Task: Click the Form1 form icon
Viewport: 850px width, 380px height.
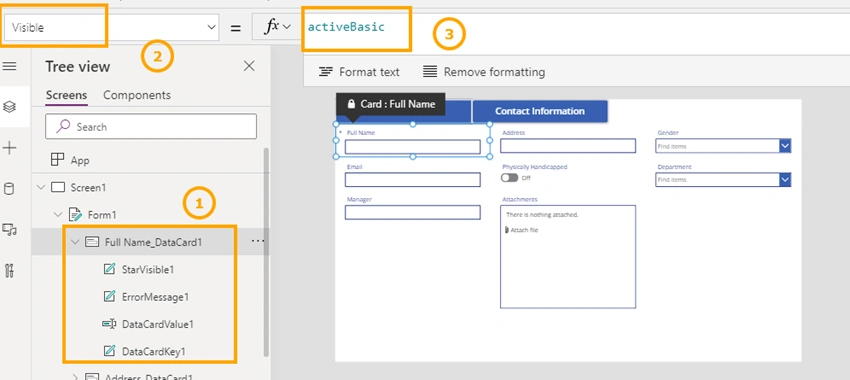Action: (75, 215)
